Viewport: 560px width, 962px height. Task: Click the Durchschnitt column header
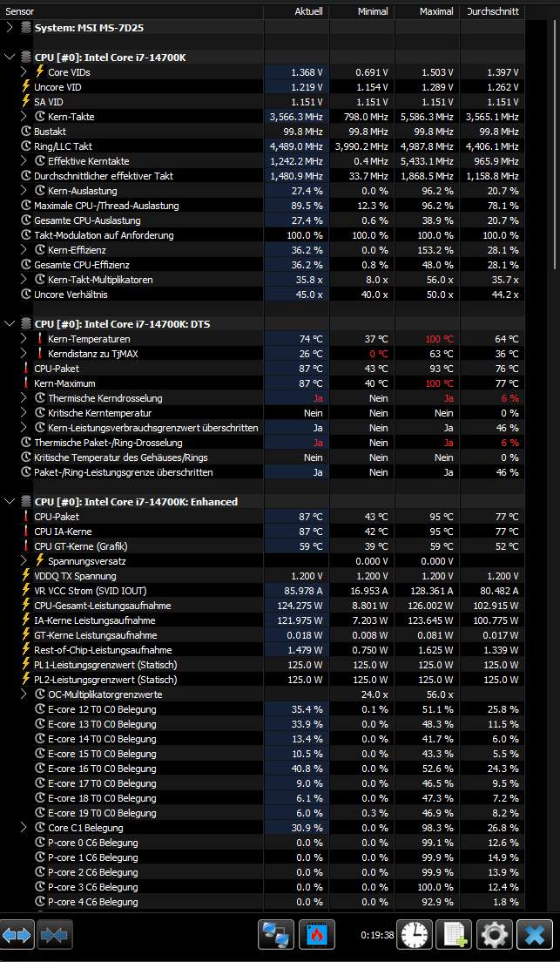493,11
